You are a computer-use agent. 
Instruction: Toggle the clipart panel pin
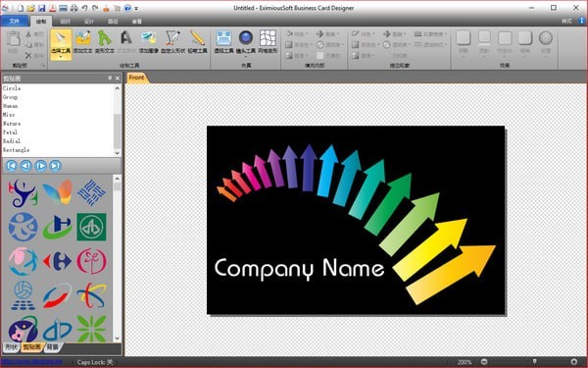[110, 79]
